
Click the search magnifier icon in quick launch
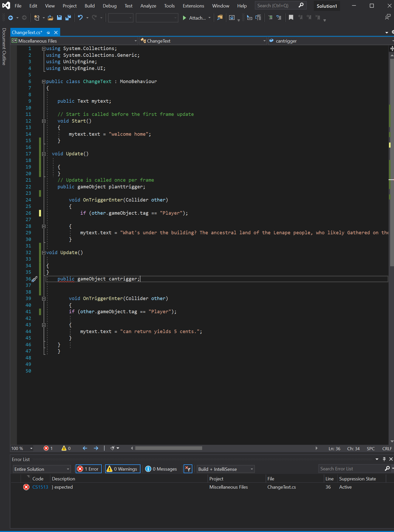pyautogui.click(x=301, y=5)
